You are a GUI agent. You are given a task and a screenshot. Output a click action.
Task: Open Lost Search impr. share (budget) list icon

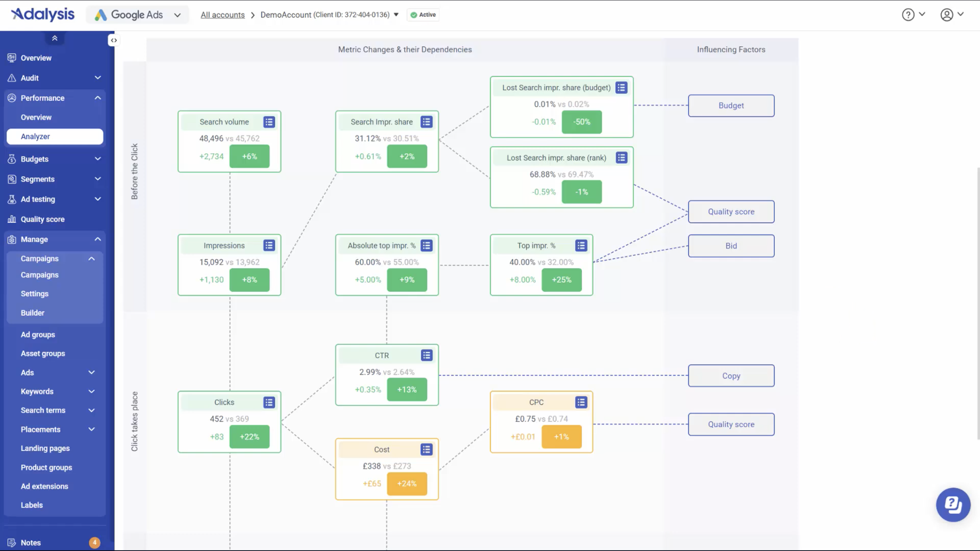pyautogui.click(x=621, y=88)
